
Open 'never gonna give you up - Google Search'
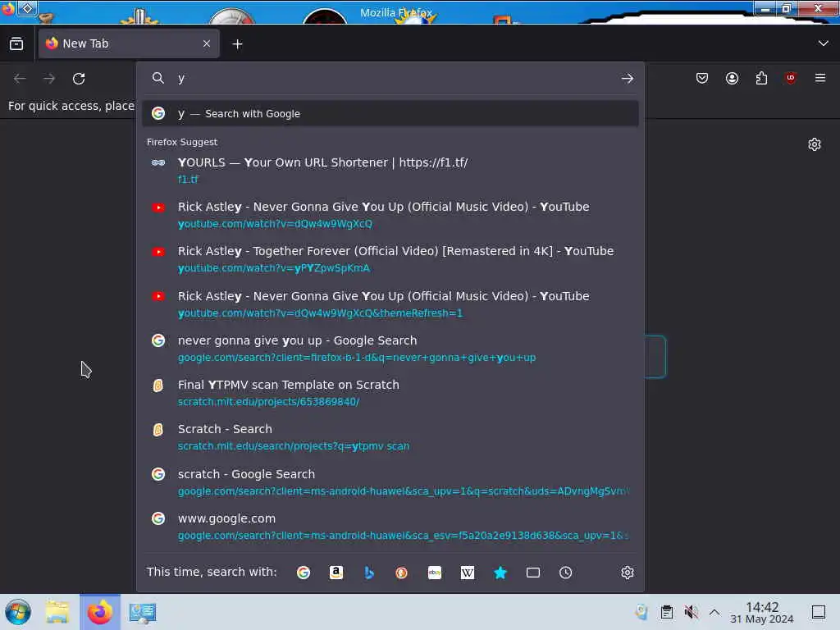[x=390, y=349]
